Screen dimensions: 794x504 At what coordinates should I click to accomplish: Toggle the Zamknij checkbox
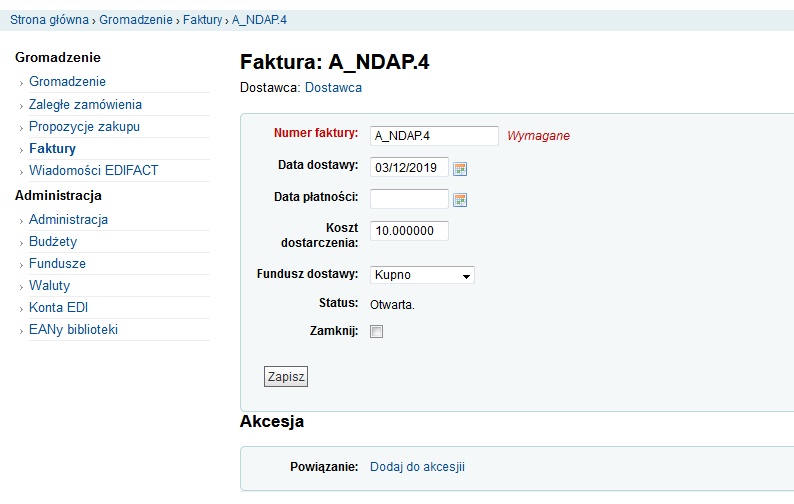(x=377, y=332)
